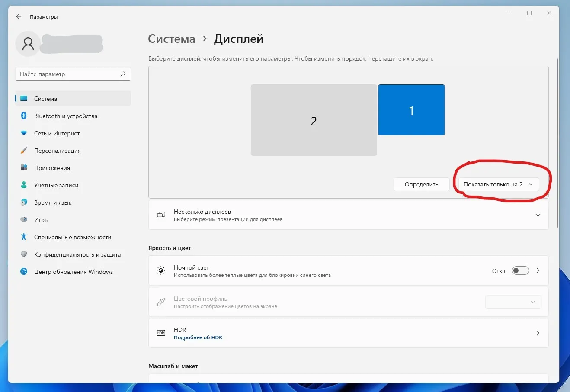Open the user account avatar icon
Image resolution: width=570 pixels, height=392 pixels.
(28, 44)
